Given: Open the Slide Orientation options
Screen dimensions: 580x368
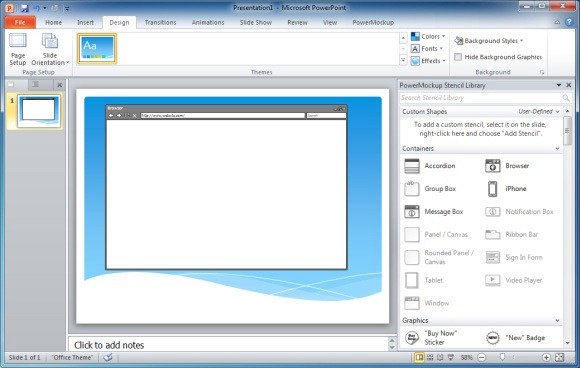Looking at the screenshot, I should (50, 50).
